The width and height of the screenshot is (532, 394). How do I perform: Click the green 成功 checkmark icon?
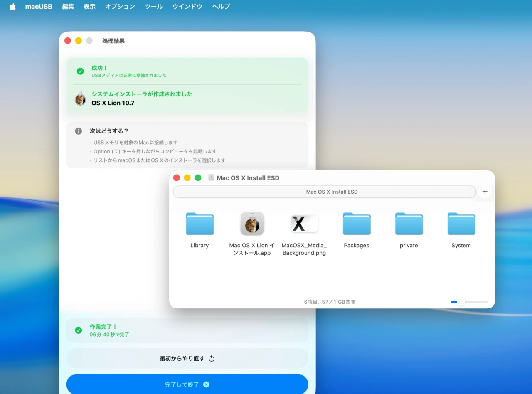pos(80,71)
